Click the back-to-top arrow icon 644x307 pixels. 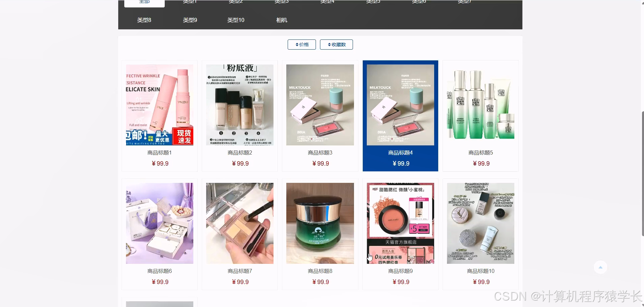pos(600,267)
